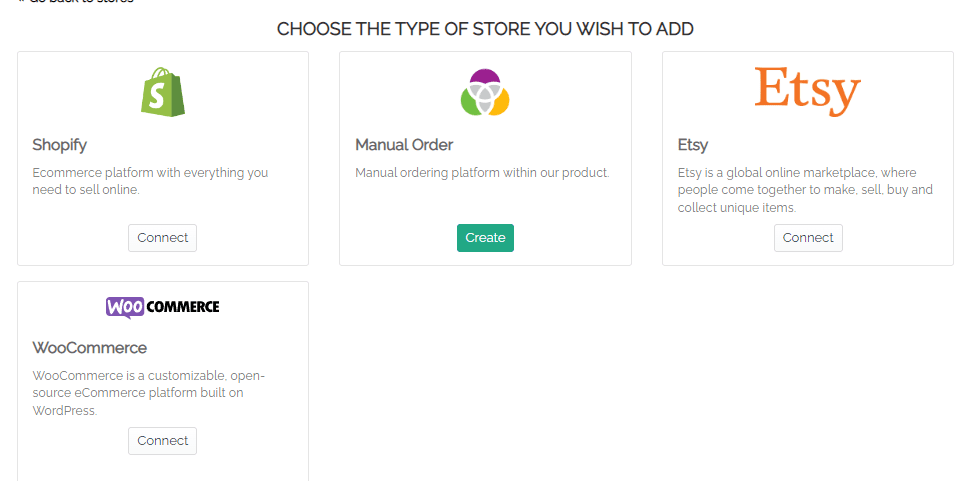Click the Manual Order three-circle logo
The height and width of the screenshot is (481, 968).
pyautogui.click(x=485, y=92)
